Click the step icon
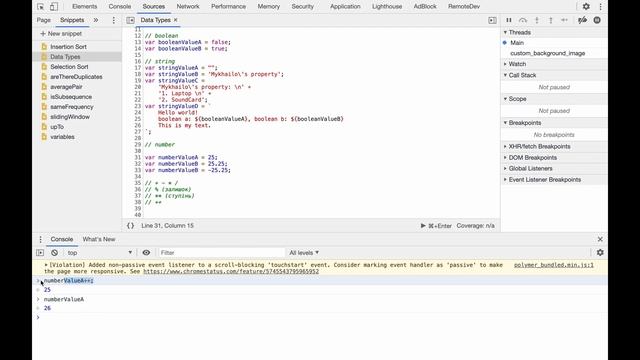This screenshot has width=640, height=360. [564, 20]
